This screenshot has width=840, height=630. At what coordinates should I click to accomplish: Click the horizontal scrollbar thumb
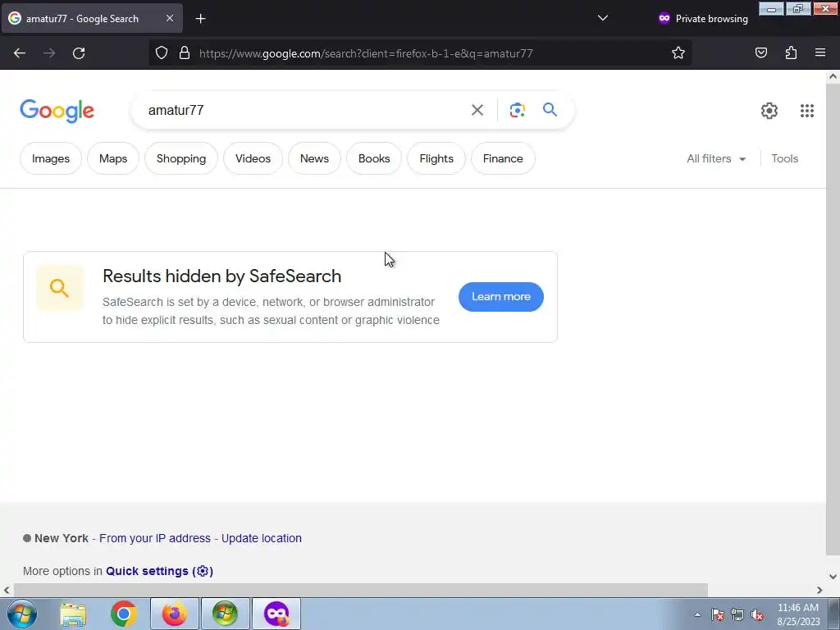point(360,591)
